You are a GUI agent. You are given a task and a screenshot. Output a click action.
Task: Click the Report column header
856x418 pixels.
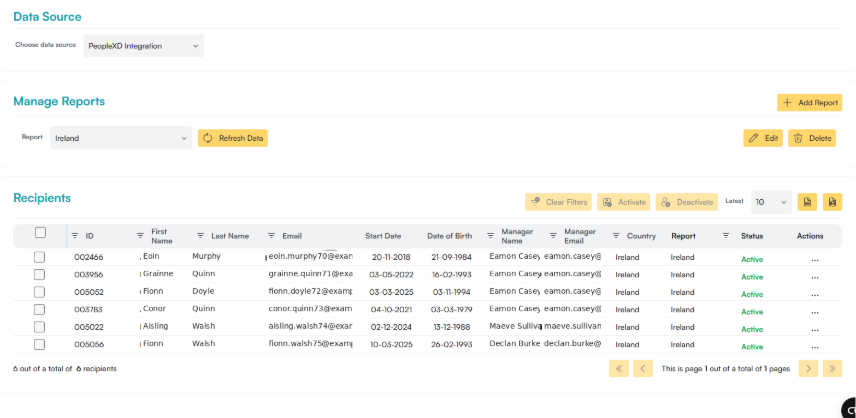tap(683, 236)
